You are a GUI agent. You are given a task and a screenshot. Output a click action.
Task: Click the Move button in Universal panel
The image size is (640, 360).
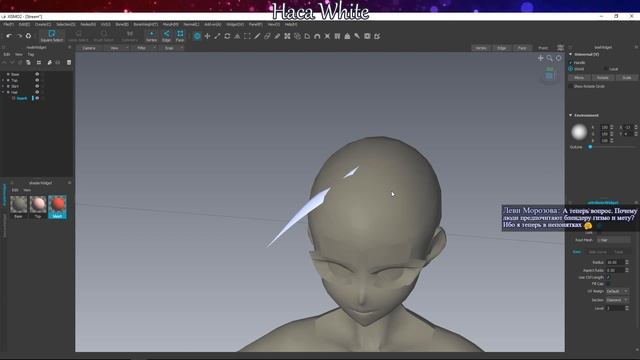point(579,78)
